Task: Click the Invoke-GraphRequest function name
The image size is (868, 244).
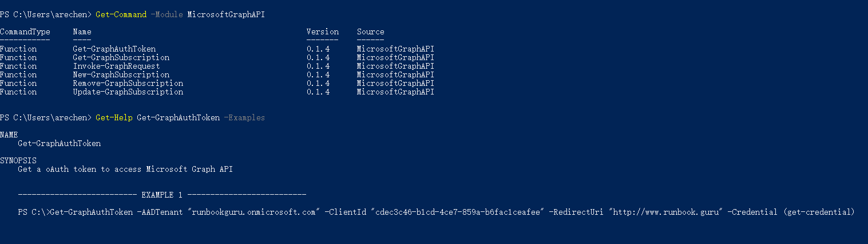Action: (x=116, y=66)
